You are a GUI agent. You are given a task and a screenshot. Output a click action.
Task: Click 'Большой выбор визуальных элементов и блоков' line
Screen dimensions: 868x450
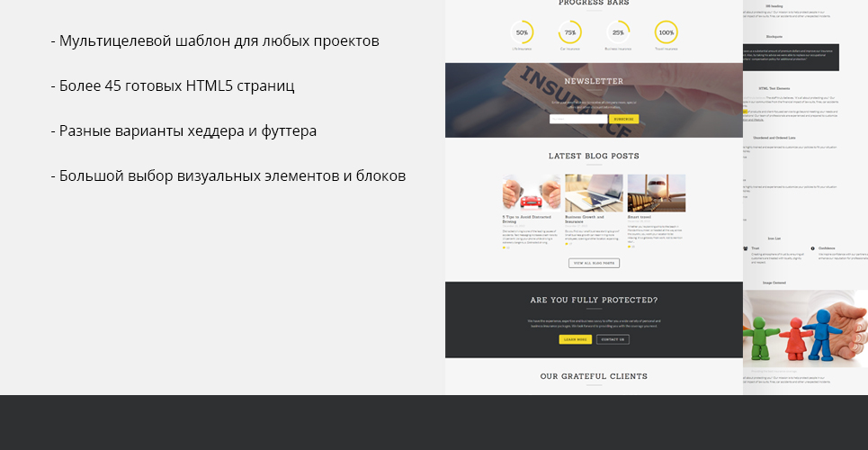[x=228, y=176]
